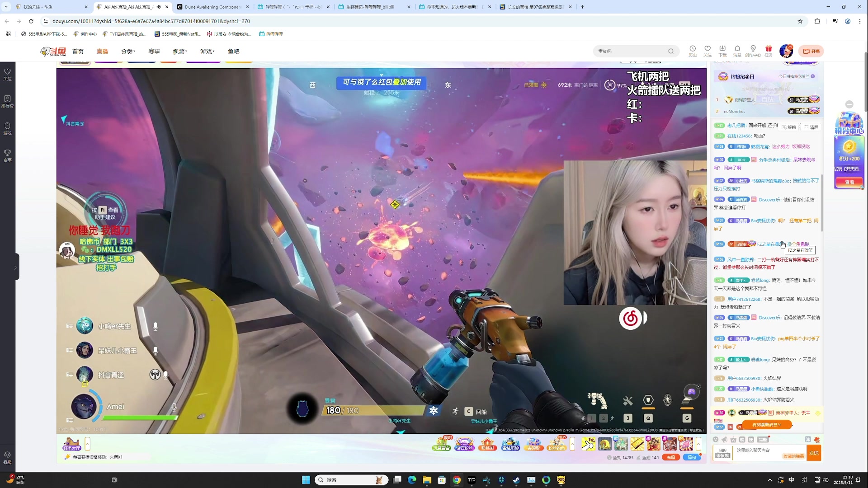Open the 消息 notification bell
Image resolution: width=868 pixels, height=488 pixels.
click(x=737, y=51)
